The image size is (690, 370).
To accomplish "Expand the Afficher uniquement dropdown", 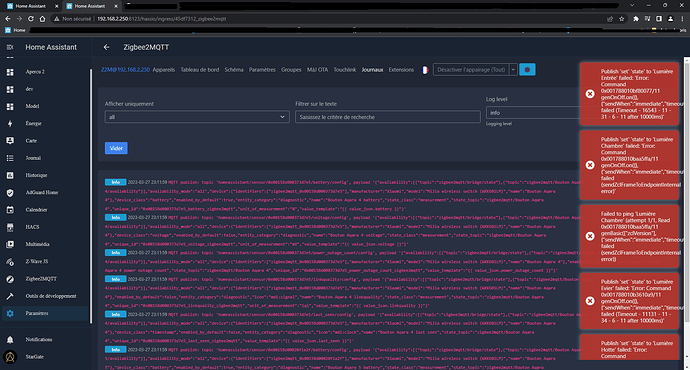I will coord(197,117).
